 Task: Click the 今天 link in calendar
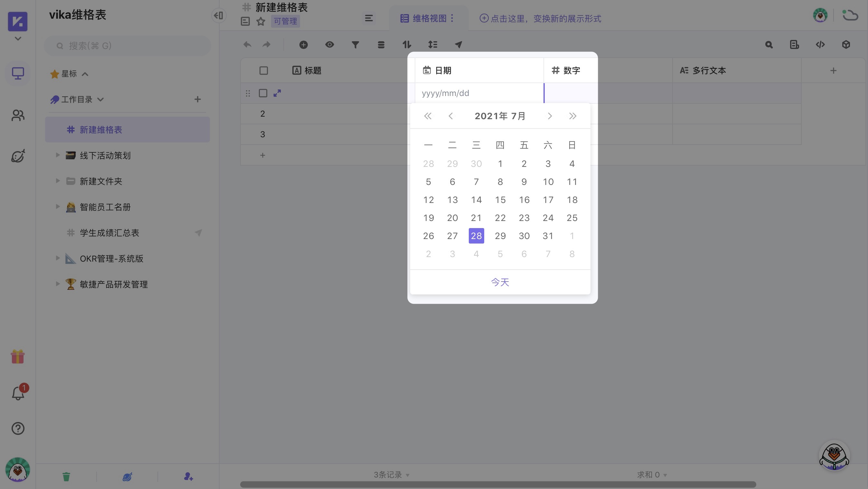(x=500, y=282)
